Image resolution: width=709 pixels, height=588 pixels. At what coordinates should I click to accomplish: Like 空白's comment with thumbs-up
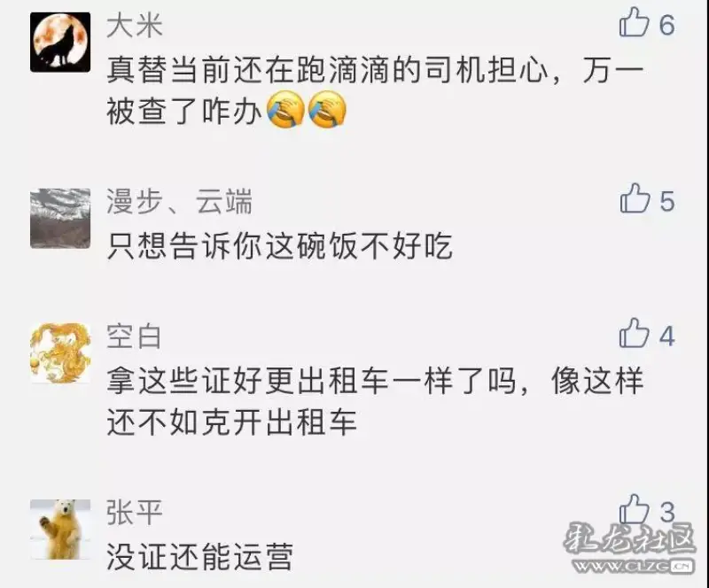pos(634,333)
